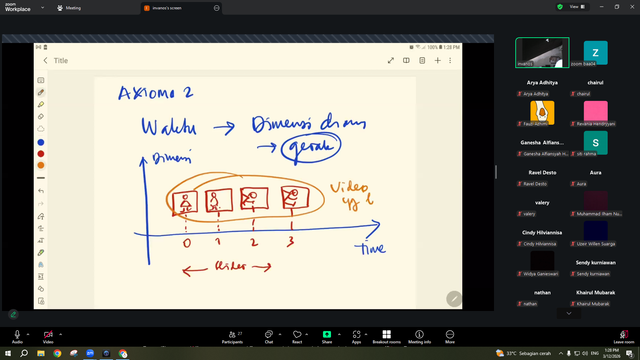This screenshot has width=640, height=360.
Task: Show hidden system tray icons
Action: [561, 353]
